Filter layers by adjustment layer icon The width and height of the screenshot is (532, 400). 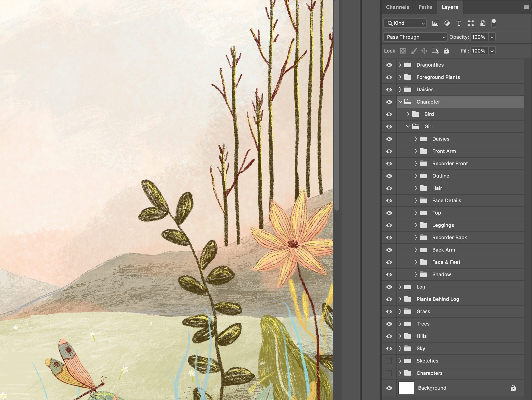[x=447, y=23]
